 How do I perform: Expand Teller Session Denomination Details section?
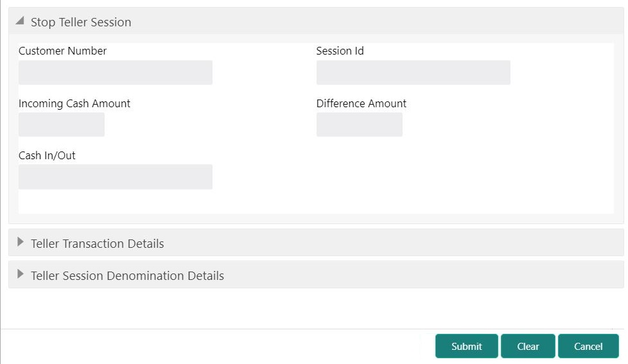pos(21,274)
